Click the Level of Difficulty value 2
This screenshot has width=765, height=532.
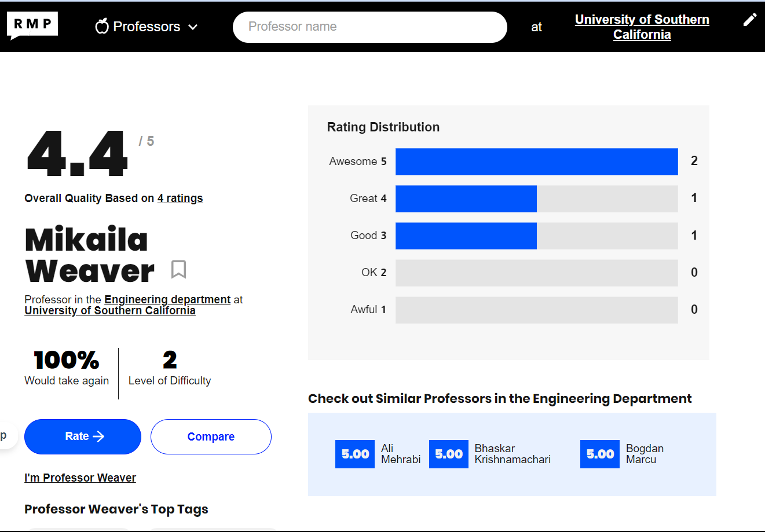point(170,360)
